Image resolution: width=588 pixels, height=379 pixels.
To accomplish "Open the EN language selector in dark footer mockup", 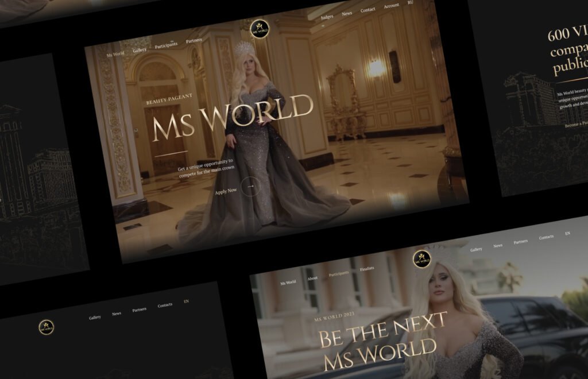I will coord(186,301).
